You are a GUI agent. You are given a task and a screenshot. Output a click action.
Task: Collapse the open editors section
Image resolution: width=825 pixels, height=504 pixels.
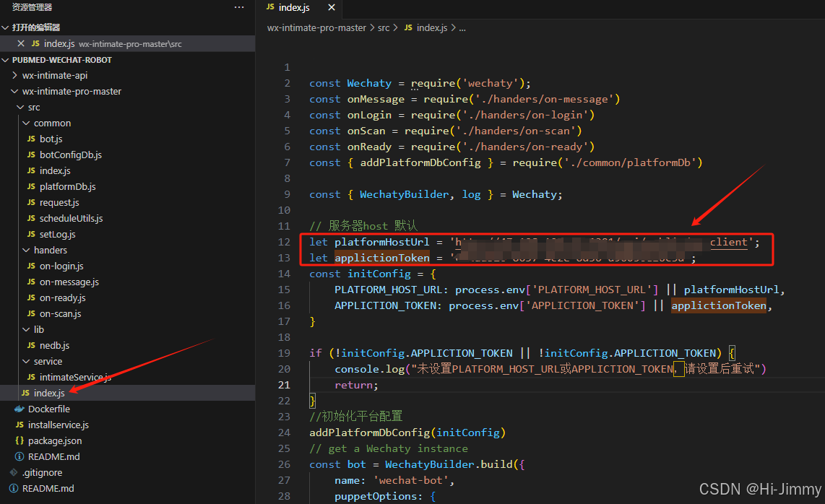tap(6, 27)
